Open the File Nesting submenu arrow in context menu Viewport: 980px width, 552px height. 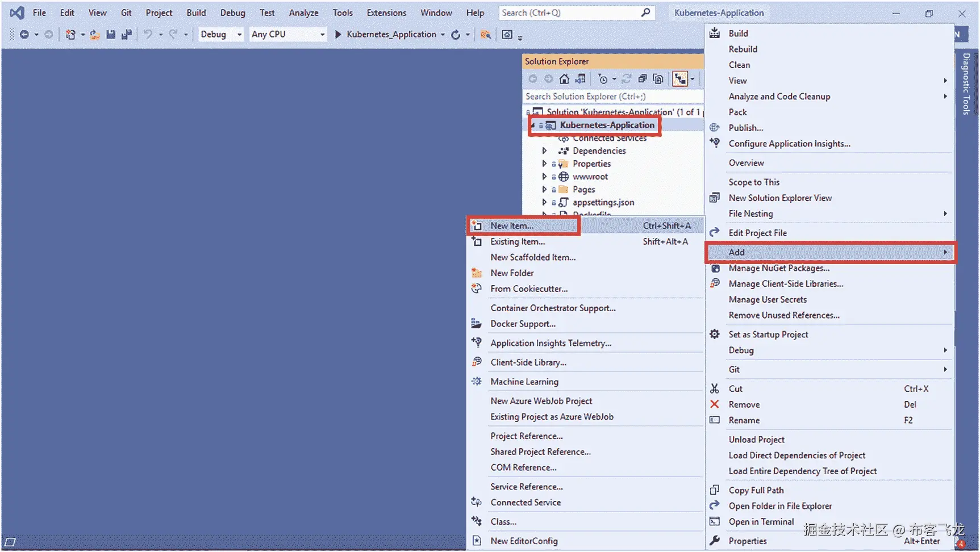tap(945, 214)
